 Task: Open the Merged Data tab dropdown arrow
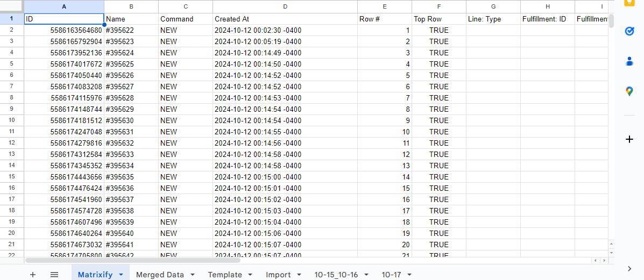pyautogui.click(x=192, y=275)
